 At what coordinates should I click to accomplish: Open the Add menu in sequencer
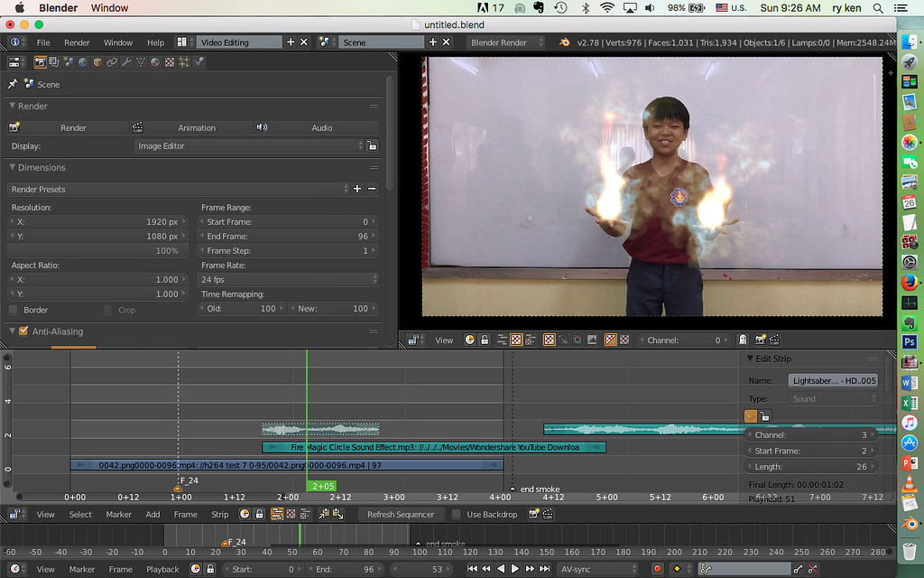pyautogui.click(x=152, y=514)
